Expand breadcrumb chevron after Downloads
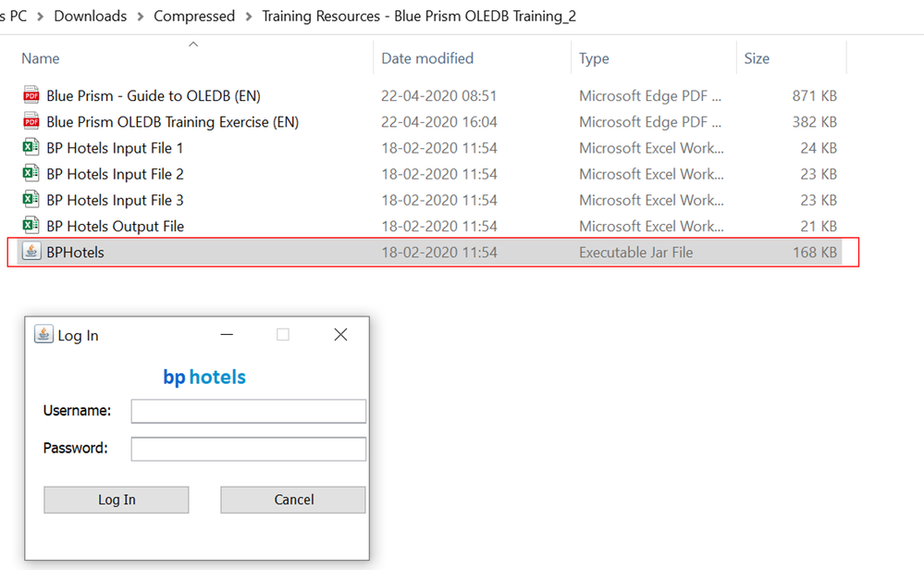924x570 pixels. pyautogui.click(x=141, y=17)
